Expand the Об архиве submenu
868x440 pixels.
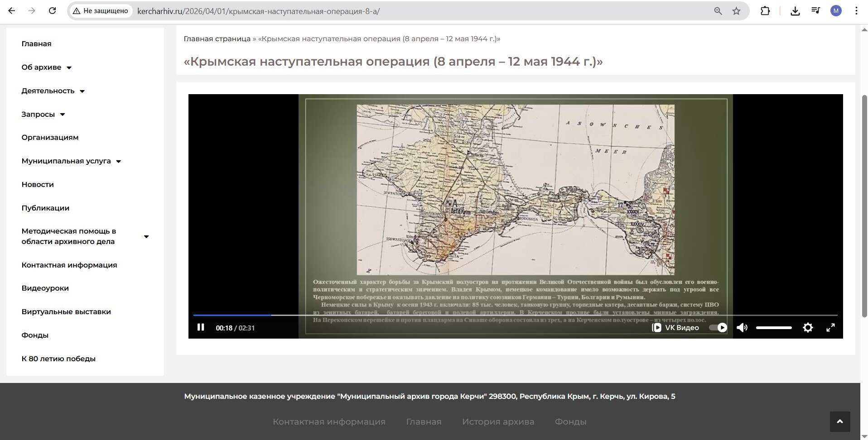click(69, 68)
